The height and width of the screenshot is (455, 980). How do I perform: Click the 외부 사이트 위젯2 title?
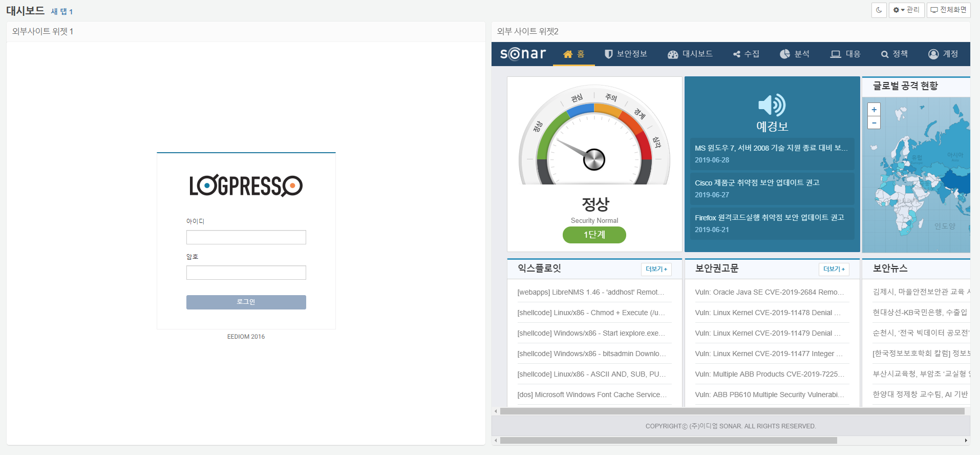(528, 32)
